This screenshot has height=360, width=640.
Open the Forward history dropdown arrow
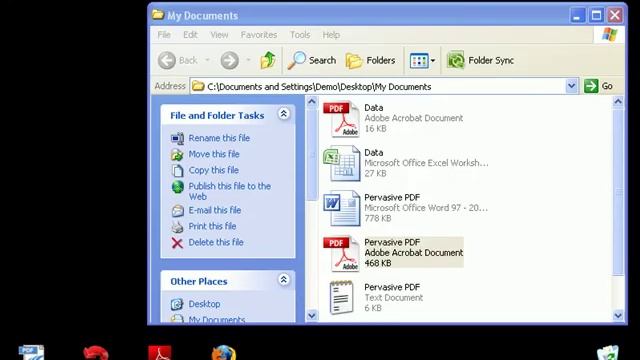pos(248,60)
